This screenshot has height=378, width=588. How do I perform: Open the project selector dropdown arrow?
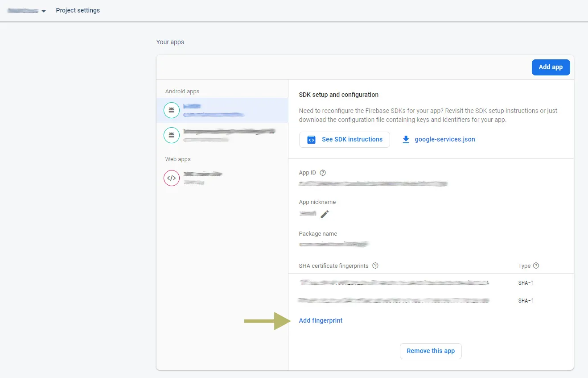(x=44, y=11)
